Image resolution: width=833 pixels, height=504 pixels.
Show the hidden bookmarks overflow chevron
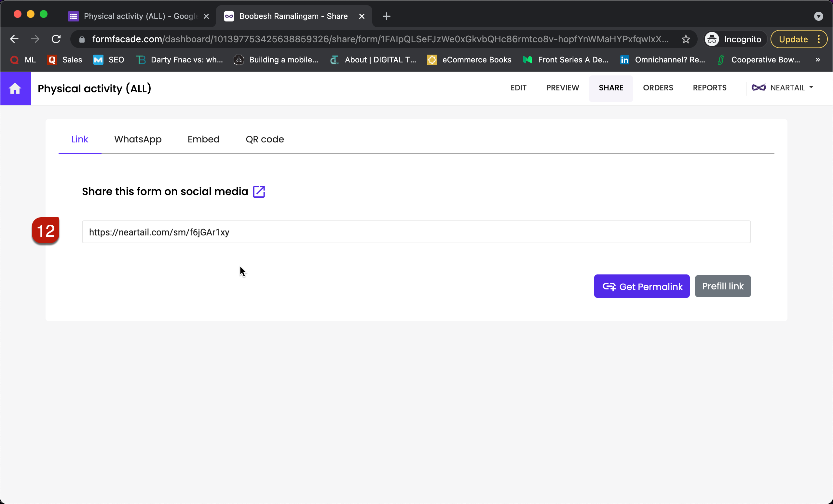(x=817, y=60)
